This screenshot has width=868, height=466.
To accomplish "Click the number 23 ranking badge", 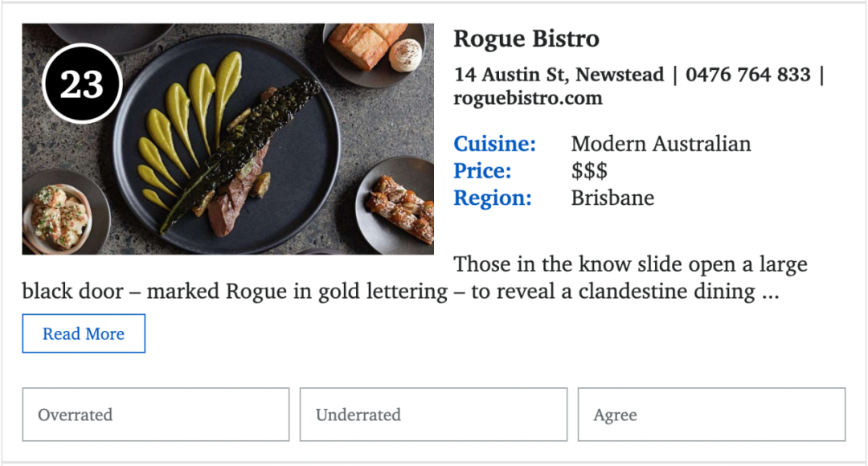I will pos(82,84).
